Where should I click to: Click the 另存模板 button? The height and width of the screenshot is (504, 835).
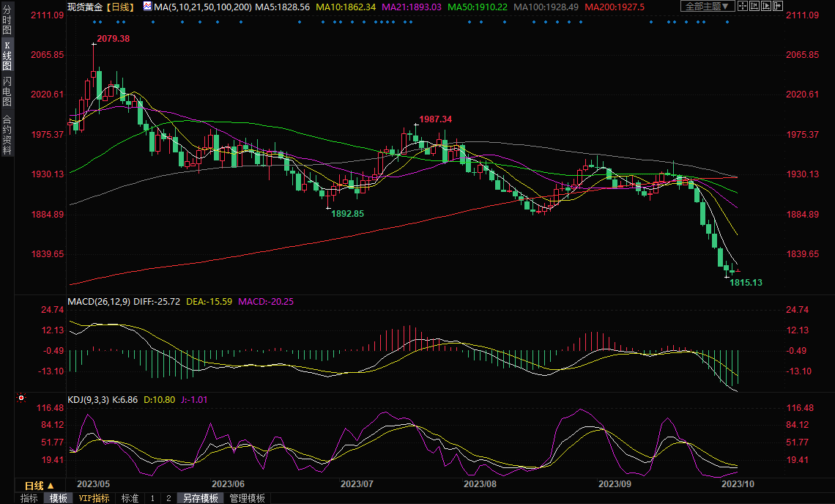pyautogui.click(x=200, y=498)
